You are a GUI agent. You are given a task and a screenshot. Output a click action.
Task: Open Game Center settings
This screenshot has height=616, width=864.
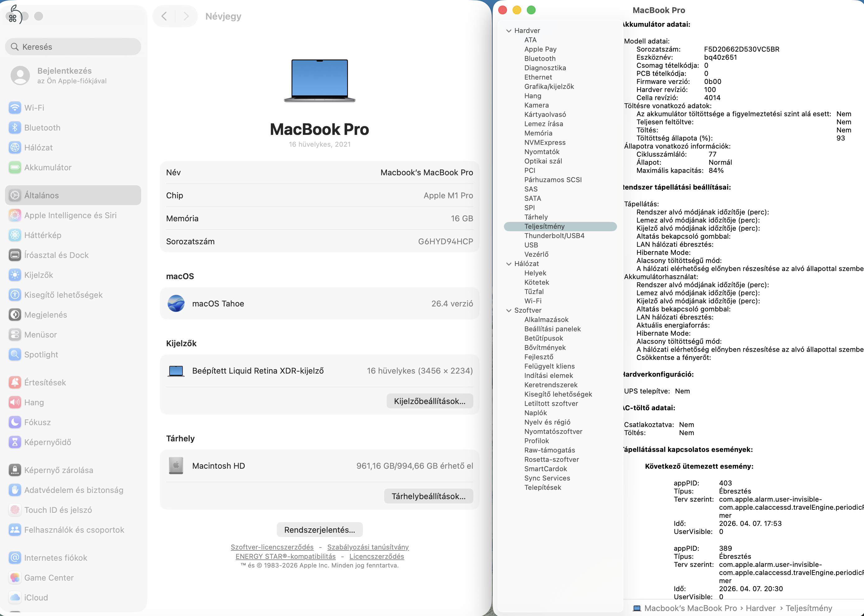(49, 578)
